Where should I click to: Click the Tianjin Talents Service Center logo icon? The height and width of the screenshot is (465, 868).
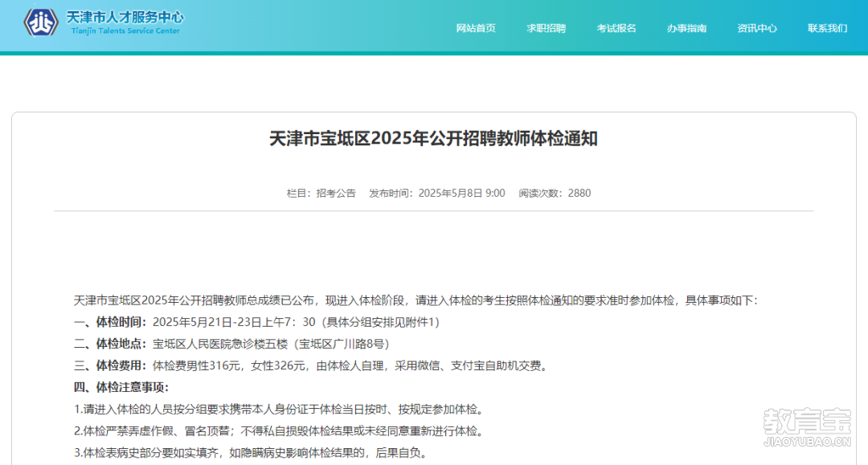tap(40, 22)
